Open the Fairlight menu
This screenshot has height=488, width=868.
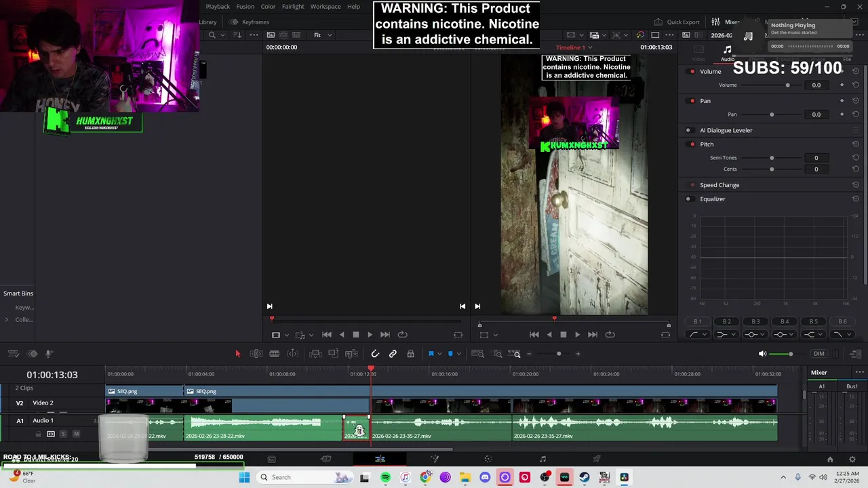click(x=293, y=7)
